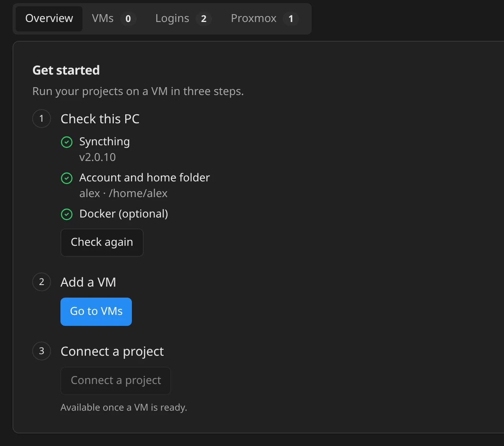Switch to the Overview tab
This screenshot has height=446, width=504.
pos(49,18)
